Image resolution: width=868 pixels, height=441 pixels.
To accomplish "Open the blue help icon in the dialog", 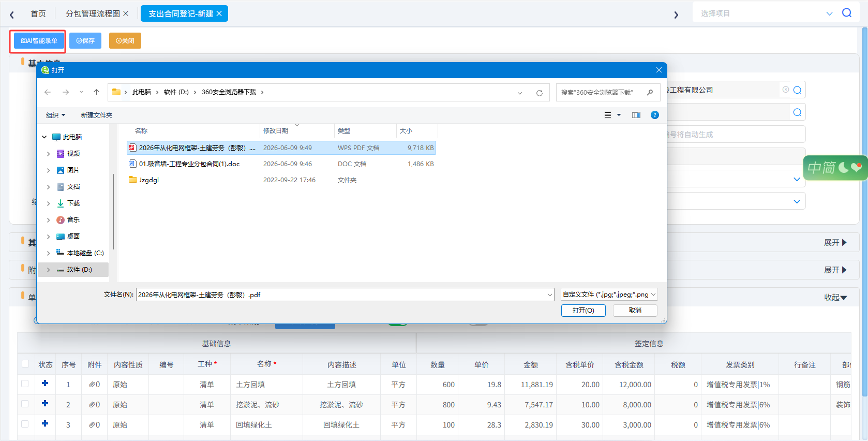I will [x=655, y=115].
